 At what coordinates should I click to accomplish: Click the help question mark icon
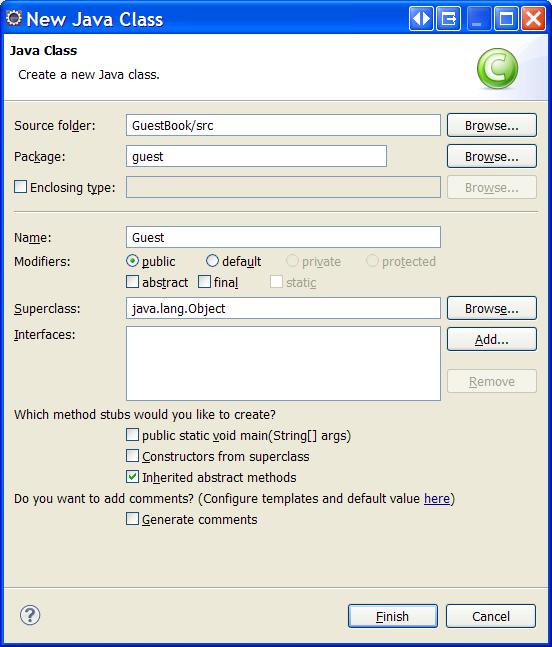tap(30, 615)
